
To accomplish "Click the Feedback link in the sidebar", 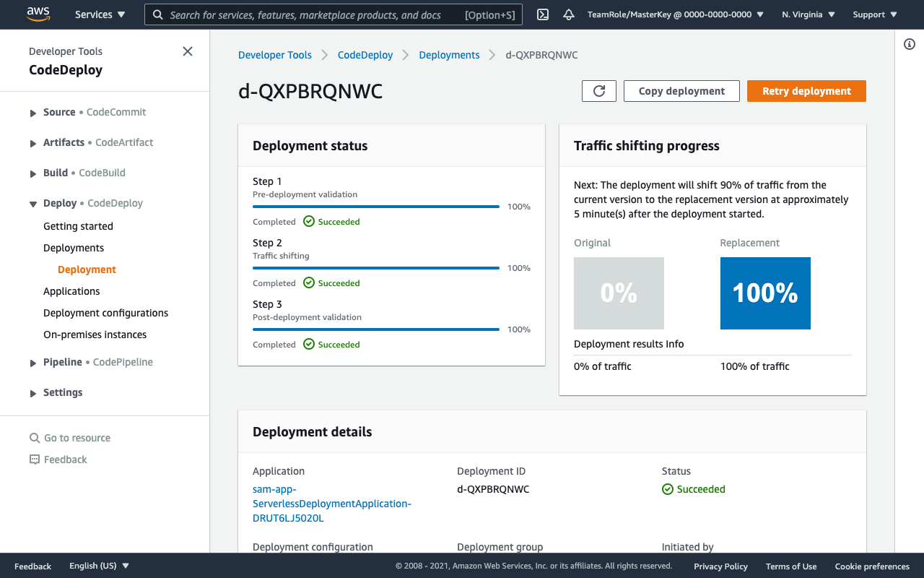I will (x=65, y=460).
